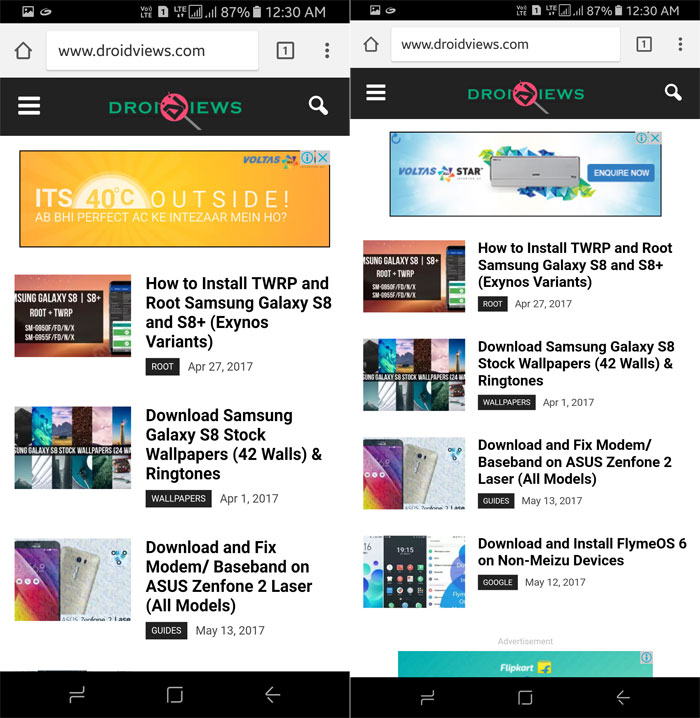
Task: Open hamburger menu on left DroidViews page
Action: [x=29, y=106]
